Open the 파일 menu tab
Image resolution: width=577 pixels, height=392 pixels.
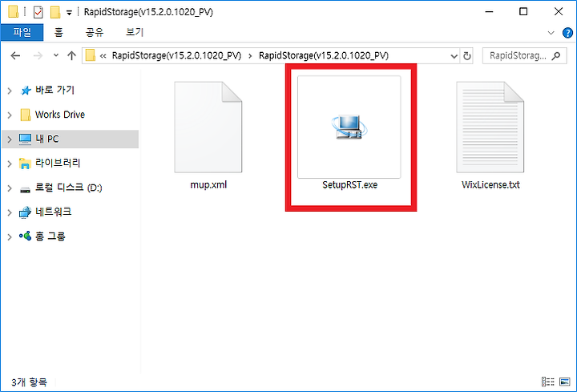[22, 32]
